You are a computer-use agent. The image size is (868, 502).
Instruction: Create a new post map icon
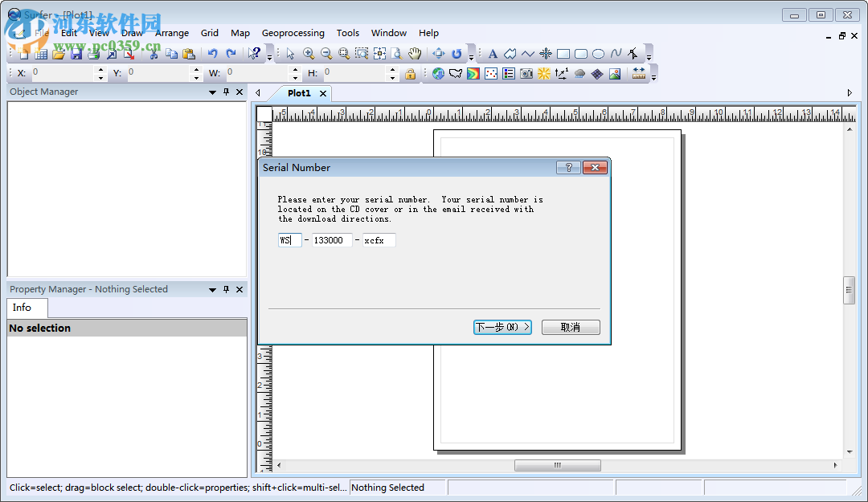[491, 74]
